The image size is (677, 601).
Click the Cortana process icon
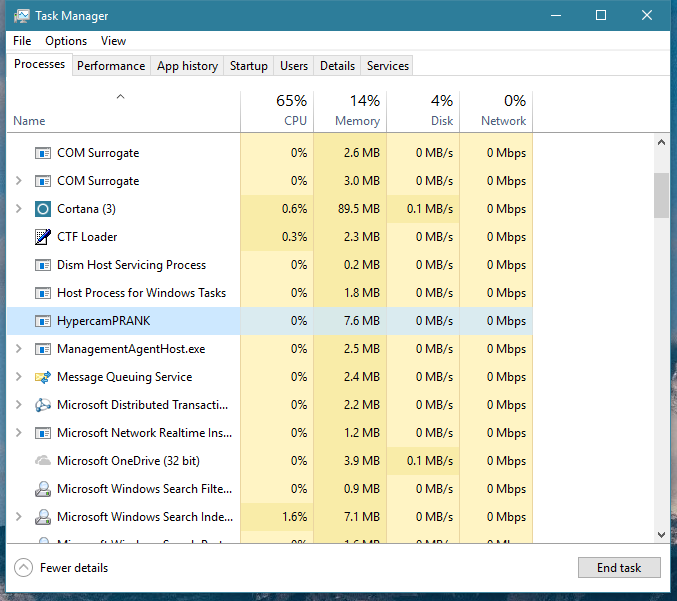[43, 209]
